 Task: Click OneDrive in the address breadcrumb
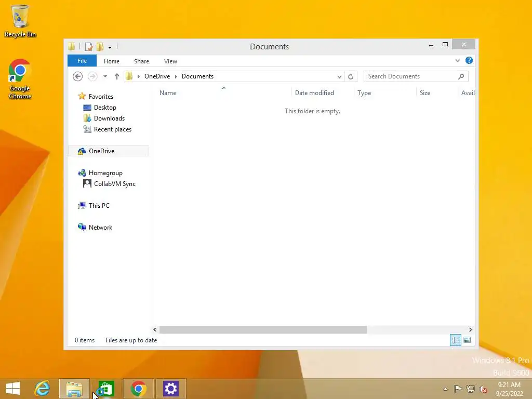click(157, 76)
